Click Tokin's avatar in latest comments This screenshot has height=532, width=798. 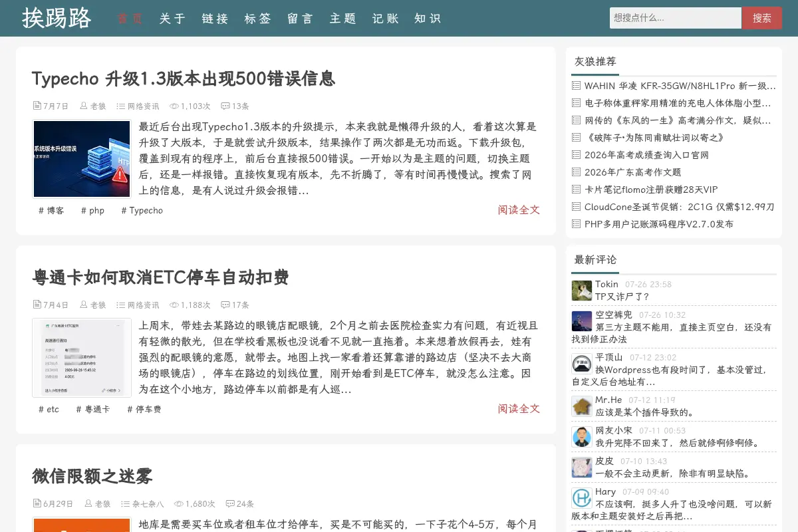click(582, 291)
